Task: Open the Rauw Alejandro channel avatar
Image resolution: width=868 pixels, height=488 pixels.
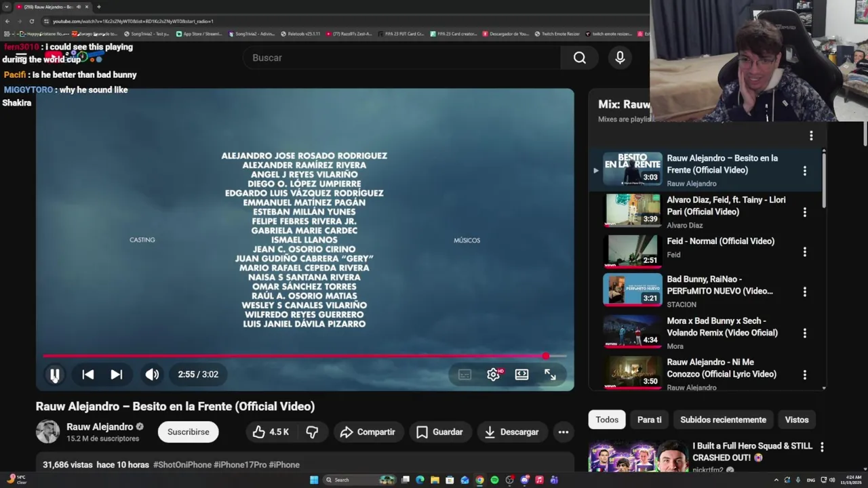Action: [47, 432]
